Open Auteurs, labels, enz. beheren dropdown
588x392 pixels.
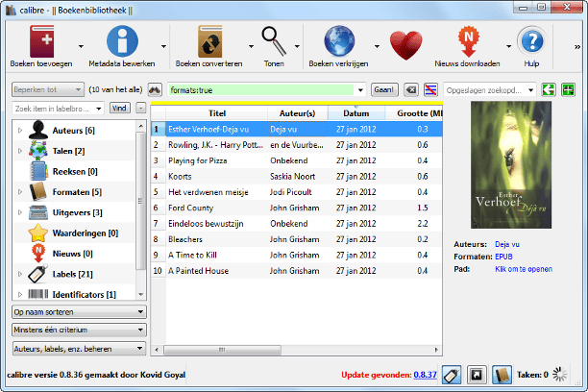(79, 349)
